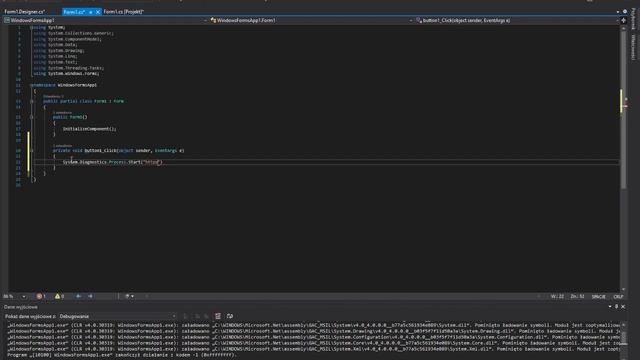The width and height of the screenshot is (640, 360).
Task: Collapse the using directives block
Action: tap(32, 28)
